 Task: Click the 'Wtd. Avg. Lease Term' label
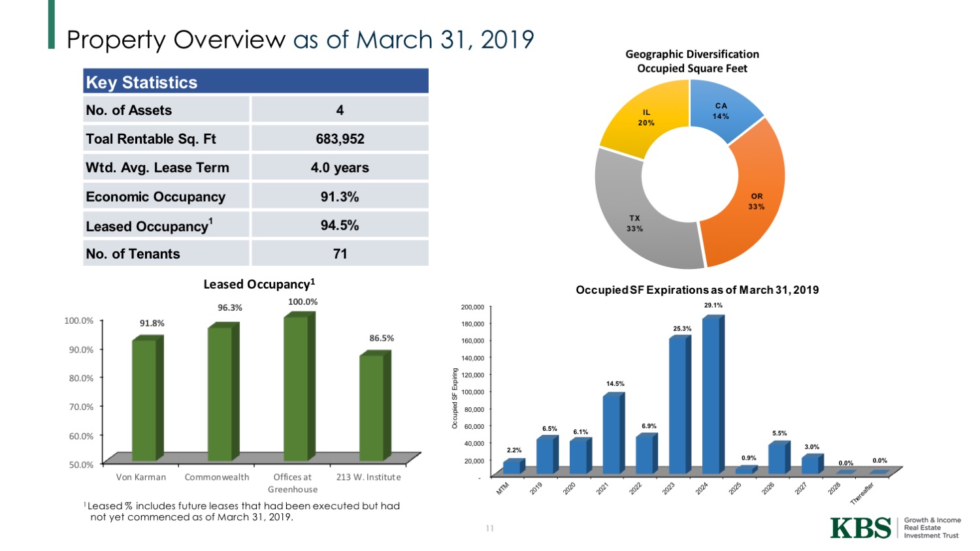point(157,168)
